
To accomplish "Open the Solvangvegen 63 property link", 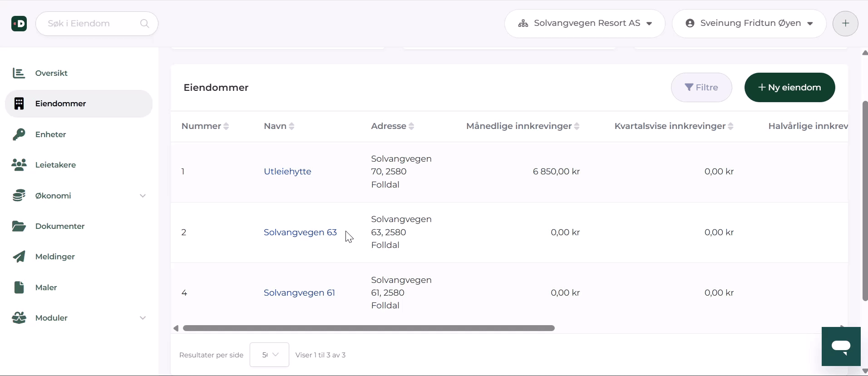I will pos(300,233).
